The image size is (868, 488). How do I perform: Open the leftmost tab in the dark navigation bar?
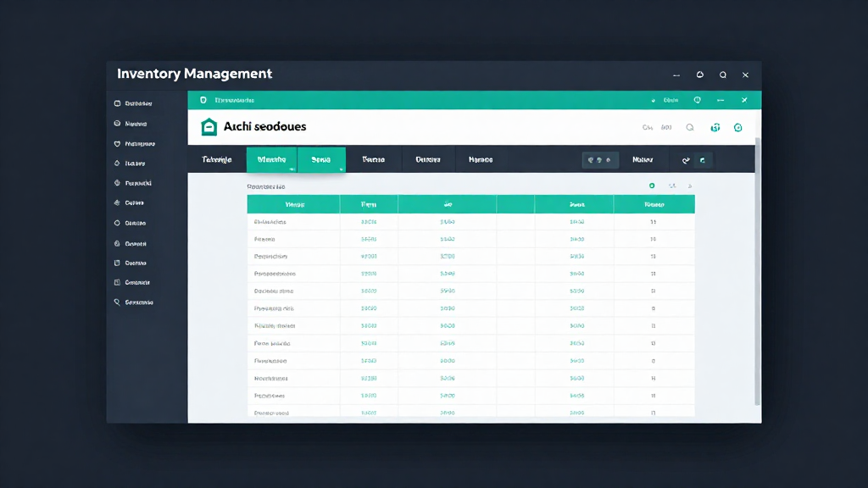tap(217, 159)
